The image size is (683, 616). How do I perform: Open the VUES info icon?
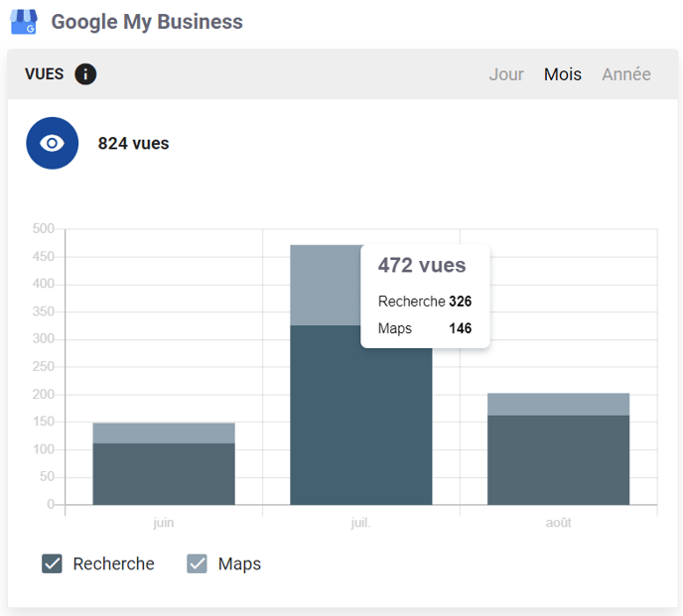click(x=85, y=74)
